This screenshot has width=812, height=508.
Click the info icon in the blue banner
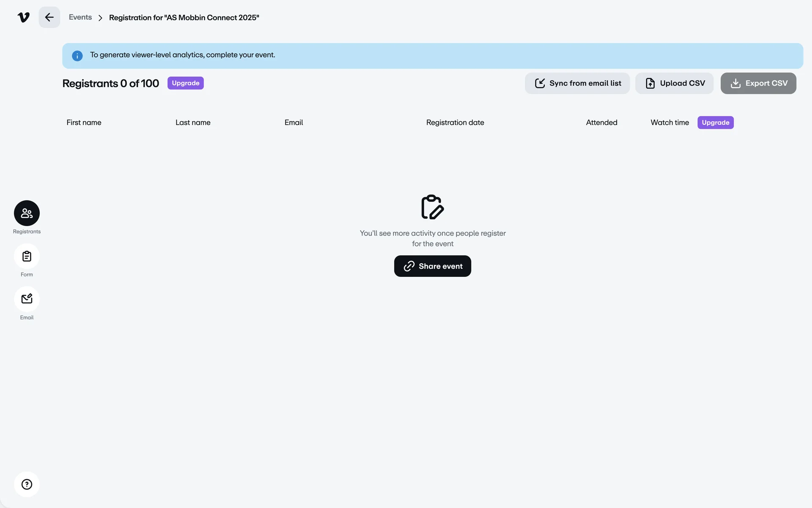tap(77, 56)
